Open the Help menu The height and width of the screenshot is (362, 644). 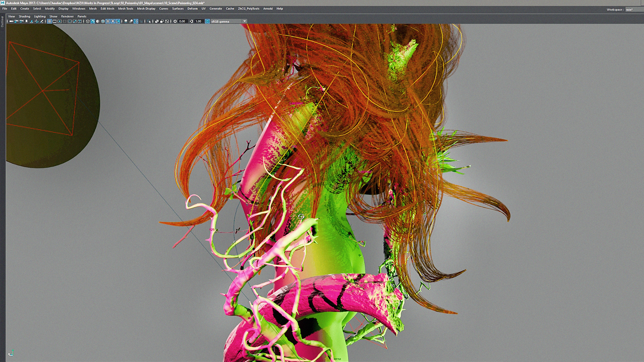280,9
